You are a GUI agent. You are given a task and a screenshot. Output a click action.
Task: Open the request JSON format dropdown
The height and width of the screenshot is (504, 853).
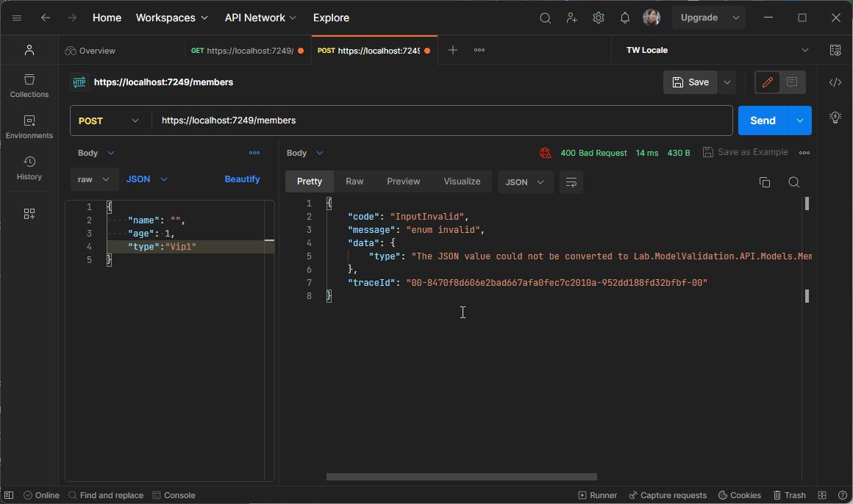click(146, 179)
